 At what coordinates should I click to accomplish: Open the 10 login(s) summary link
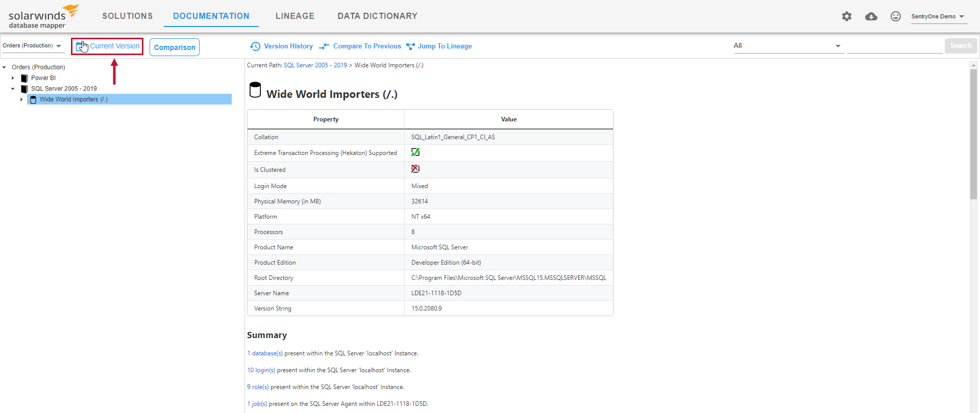point(261,370)
